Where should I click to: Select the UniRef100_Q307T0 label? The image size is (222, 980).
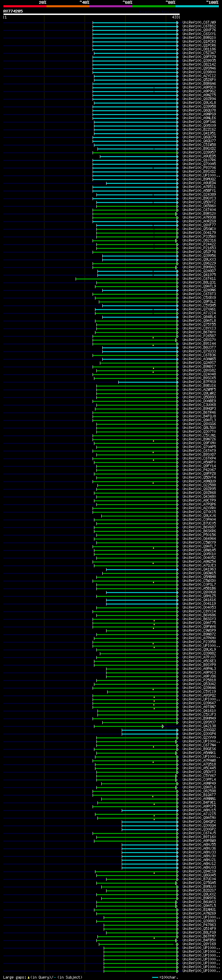199,431
